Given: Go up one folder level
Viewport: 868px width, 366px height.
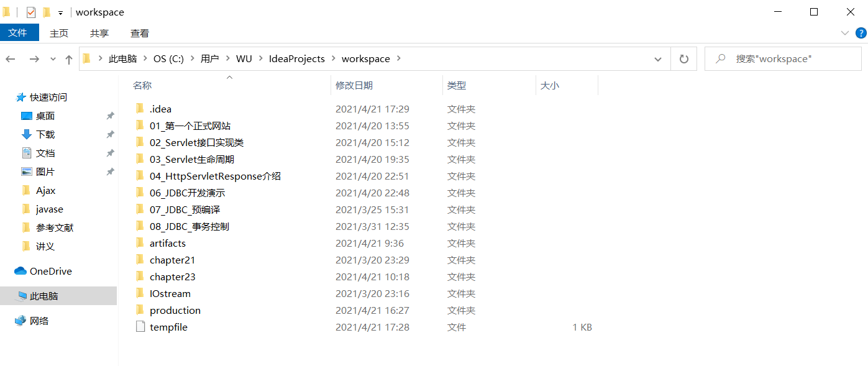Looking at the screenshot, I should point(68,59).
